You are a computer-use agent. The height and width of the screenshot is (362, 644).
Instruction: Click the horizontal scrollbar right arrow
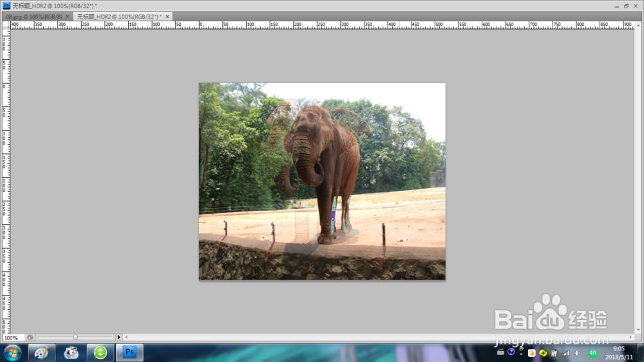point(631,338)
